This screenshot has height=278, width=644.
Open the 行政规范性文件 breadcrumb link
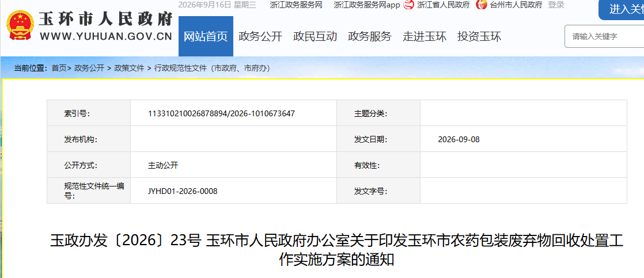[212, 68]
